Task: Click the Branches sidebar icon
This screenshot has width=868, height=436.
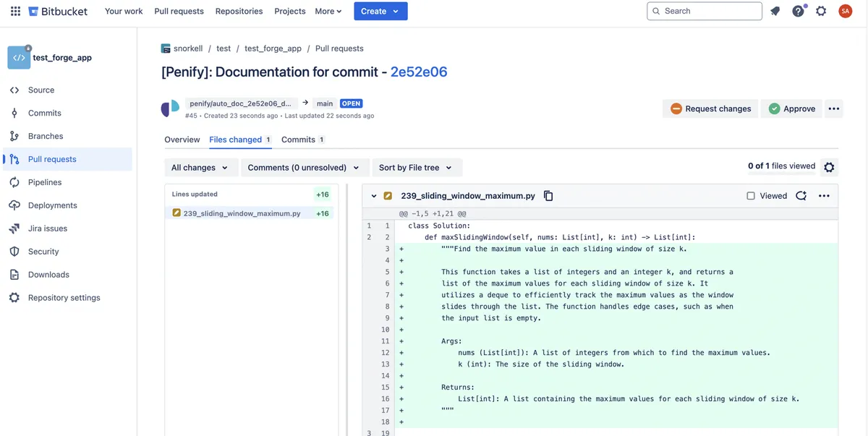Action: [14, 137]
